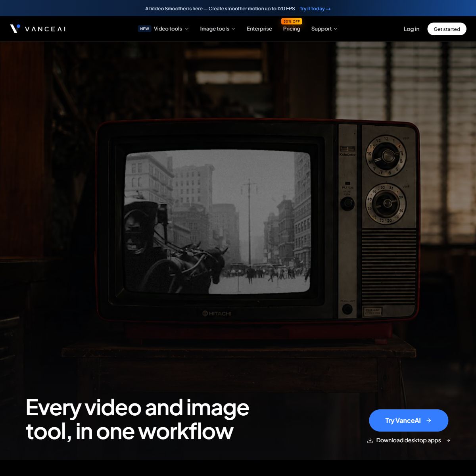The height and width of the screenshot is (476, 476).
Task: Click Download desktop apps link
Action: [409, 440]
